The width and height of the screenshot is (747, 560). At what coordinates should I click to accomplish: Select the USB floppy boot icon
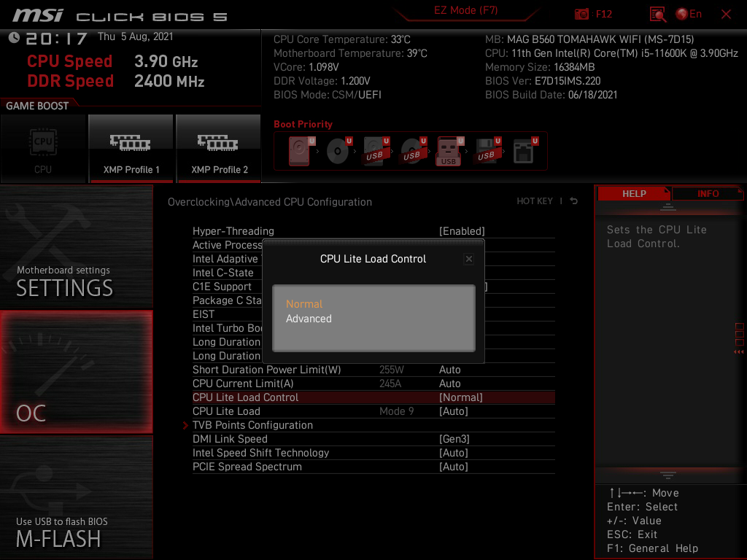(487, 151)
